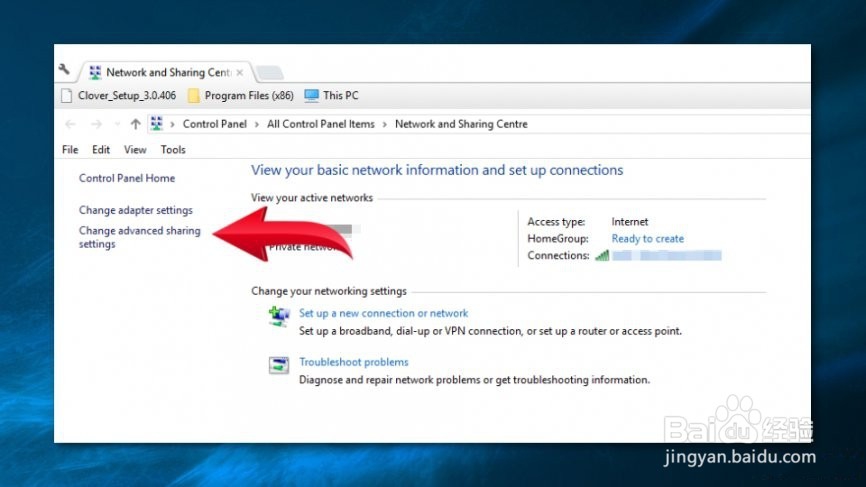The width and height of the screenshot is (866, 487).
Task: Open Change advanced sharing settings
Action: (140, 237)
